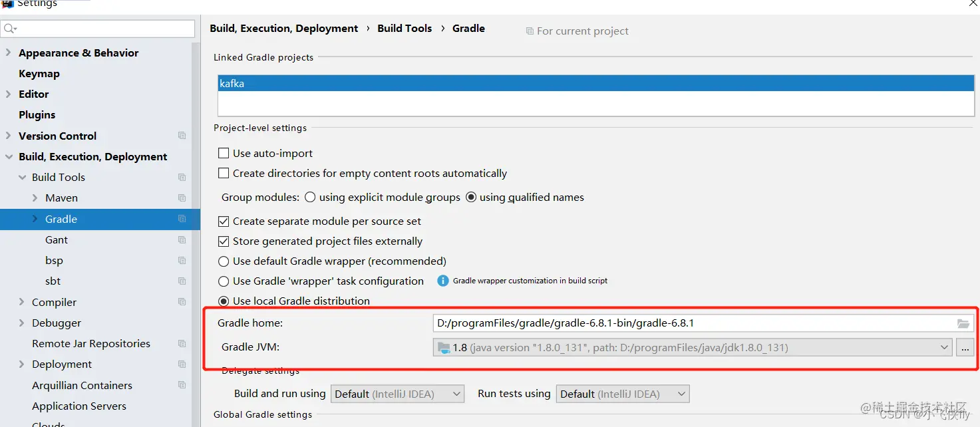Select Use Gradle 'wrapper' task configuration
The image size is (980, 427).
(224, 281)
